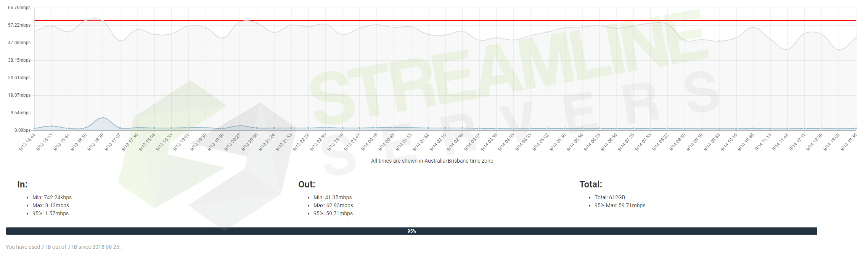Click the 9/13 20:27 time label

[x=232, y=142]
